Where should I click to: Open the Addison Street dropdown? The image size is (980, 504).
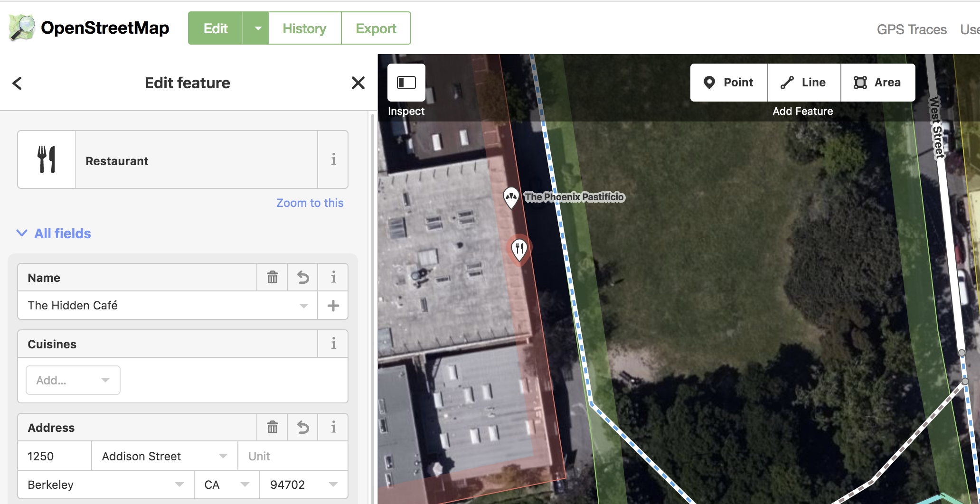[x=223, y=456]
